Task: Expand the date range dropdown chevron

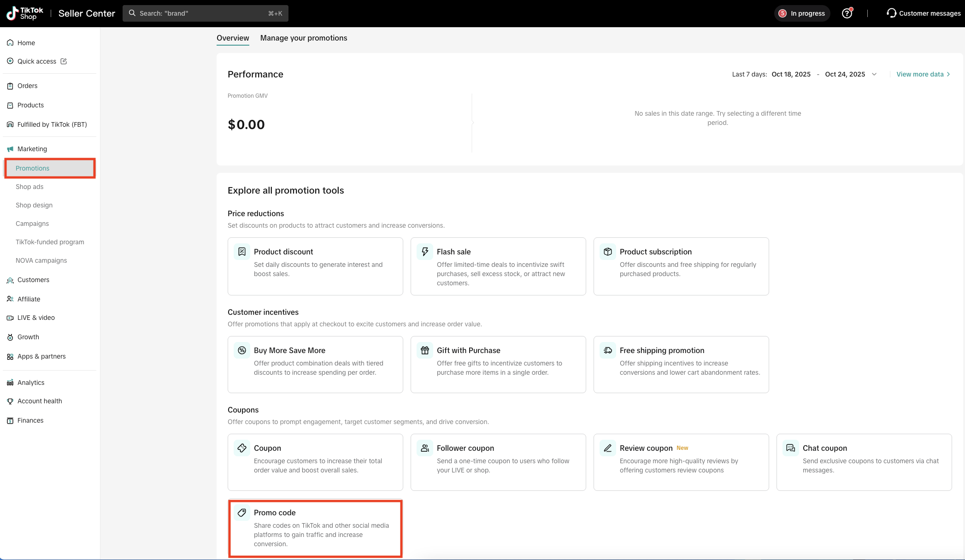Action: (874, 74)
